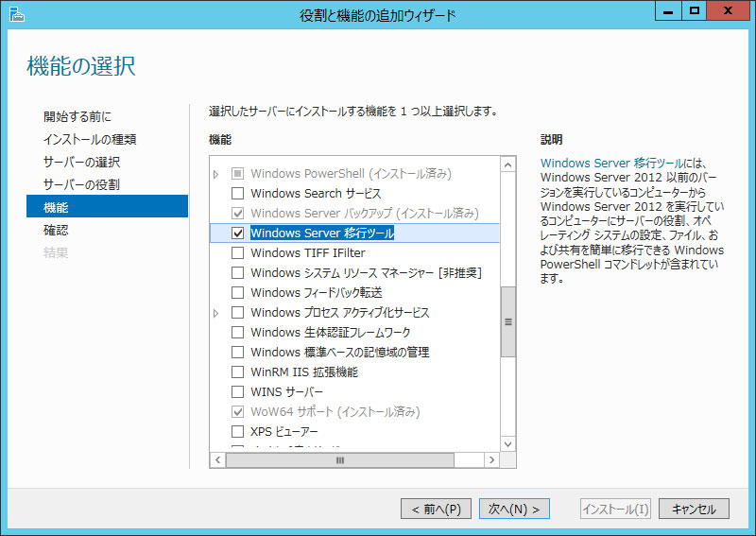Image resolution: width=756 pixels, height=536 pixels.
Task: Expand Windows プロセス アクティブ化サービス tree node
Action: (216, 313)
